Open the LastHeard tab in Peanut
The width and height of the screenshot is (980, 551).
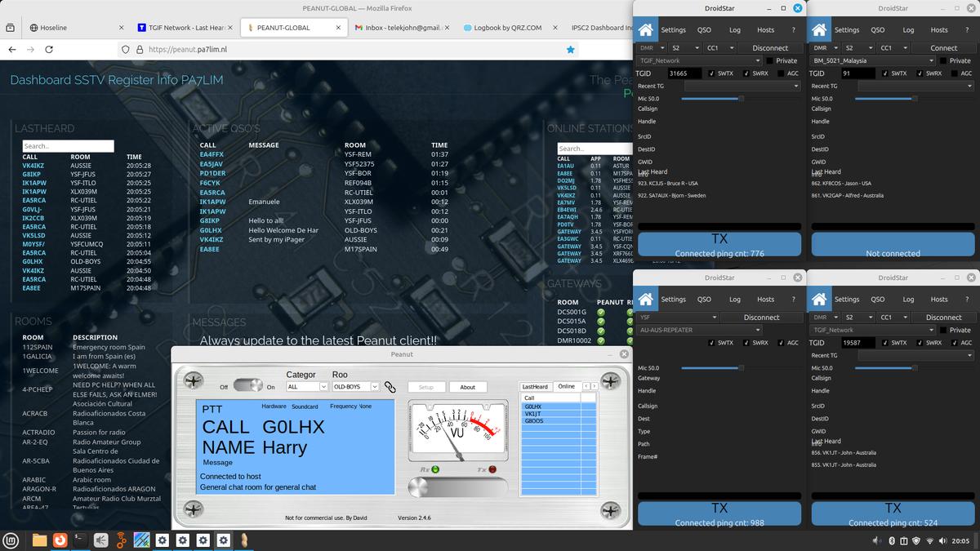coord(535,386)
